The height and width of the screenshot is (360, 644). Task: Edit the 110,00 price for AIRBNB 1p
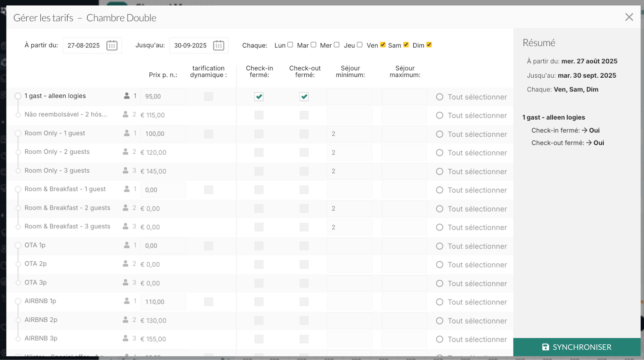click(163, 302)
